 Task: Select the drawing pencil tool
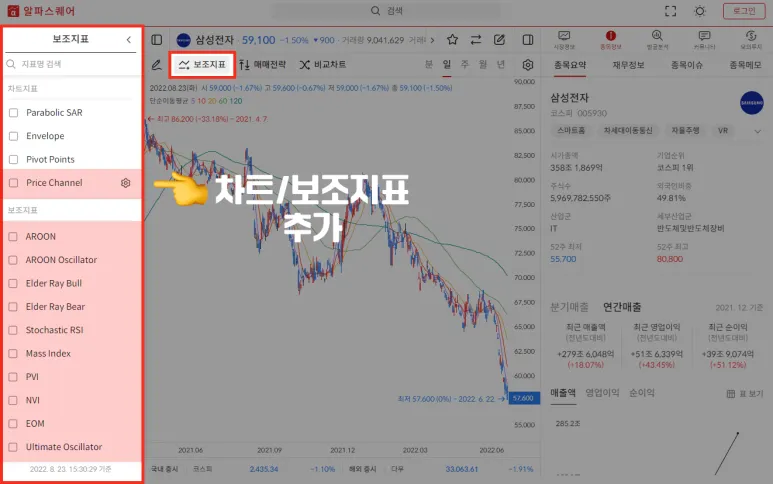click(x=157, y=65)
